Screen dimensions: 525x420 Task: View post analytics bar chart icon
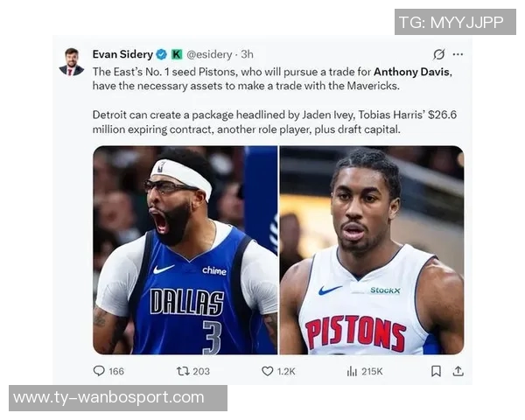pyautogui.click(x=352, y=371)
